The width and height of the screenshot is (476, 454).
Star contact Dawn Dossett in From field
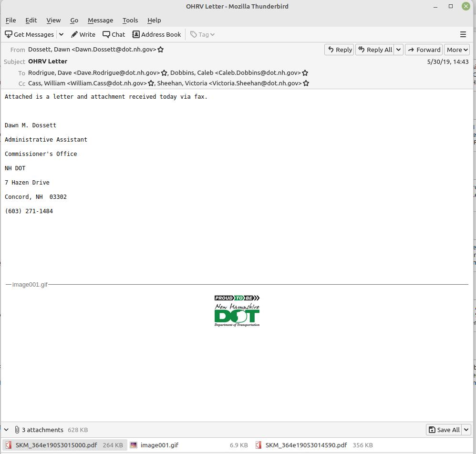[161, 50]
